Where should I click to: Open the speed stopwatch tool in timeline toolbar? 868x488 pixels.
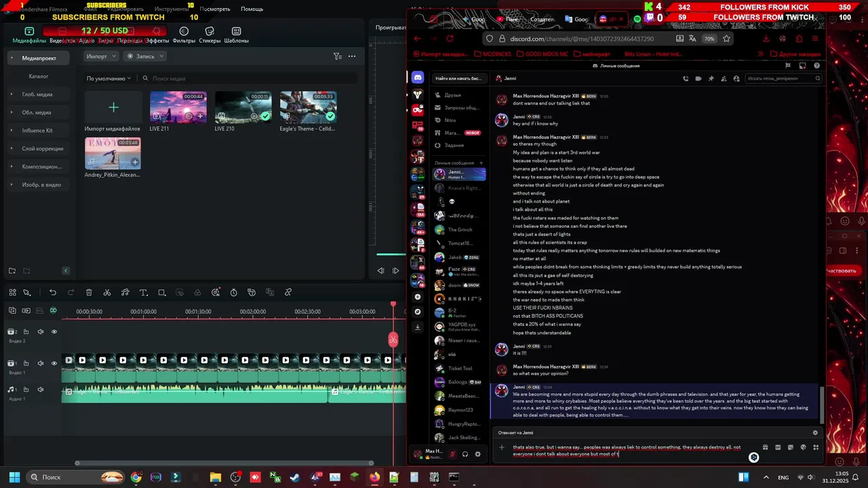233,292
